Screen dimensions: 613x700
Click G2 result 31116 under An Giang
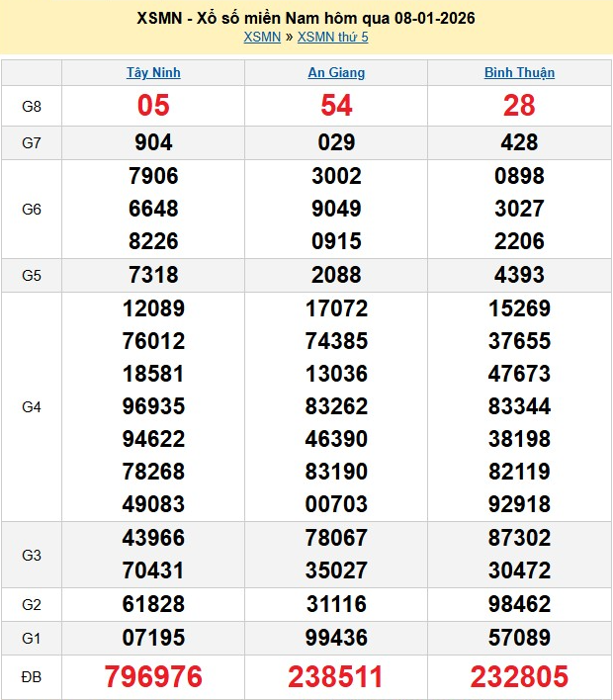click(x=336, y=602)
